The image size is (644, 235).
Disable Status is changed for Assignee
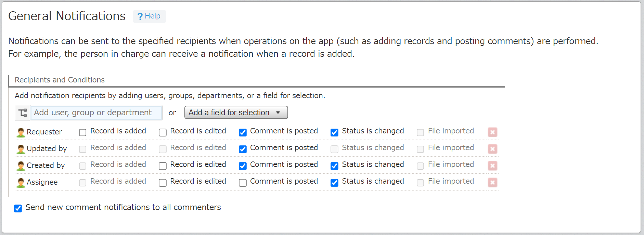[334, 183]
